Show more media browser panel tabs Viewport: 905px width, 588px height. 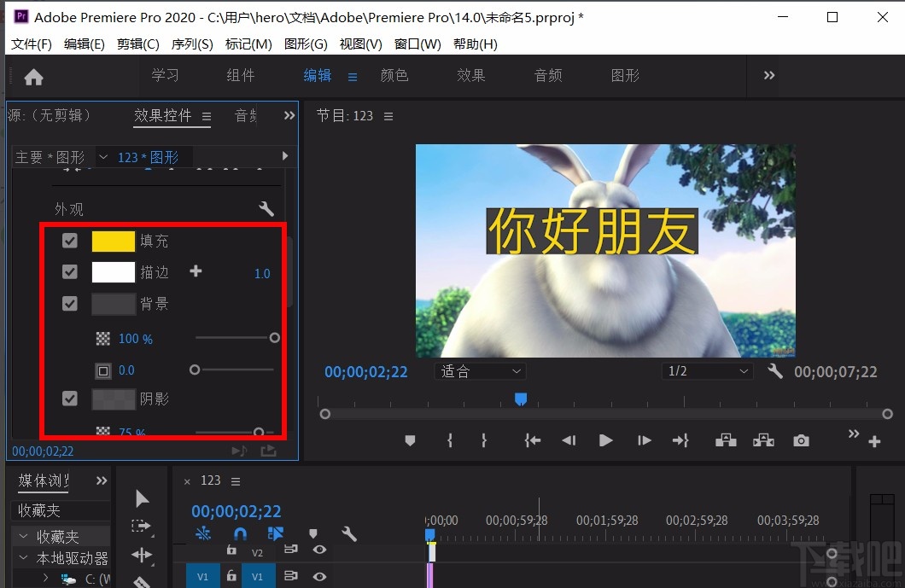[x=102, y=480]
